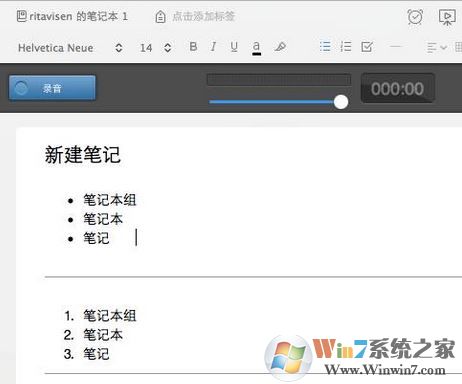
Task: Click the bulleted 笔记 item
Action: [x=96, y=238]
